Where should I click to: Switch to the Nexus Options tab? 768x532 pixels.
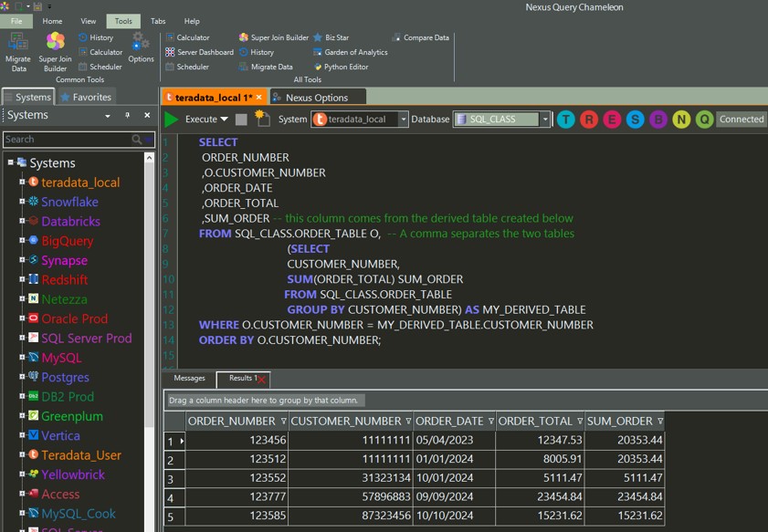pyautogui.click(x=316, y=98)
